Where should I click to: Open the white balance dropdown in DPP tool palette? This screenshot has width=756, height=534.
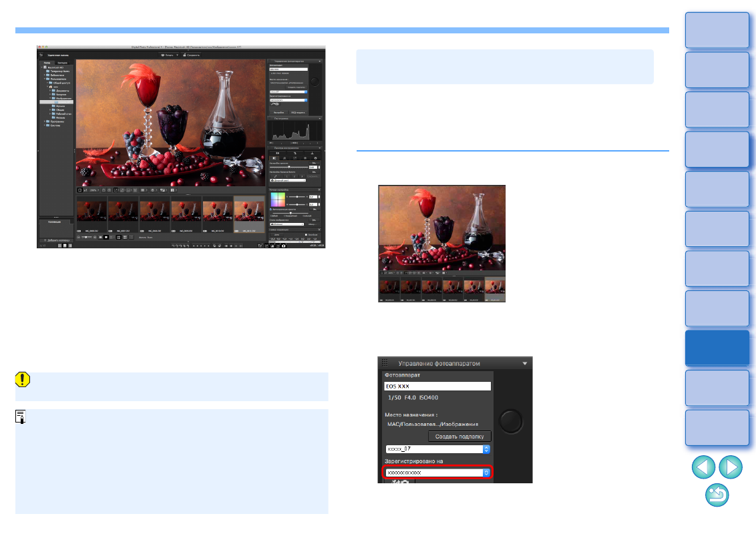288,180
